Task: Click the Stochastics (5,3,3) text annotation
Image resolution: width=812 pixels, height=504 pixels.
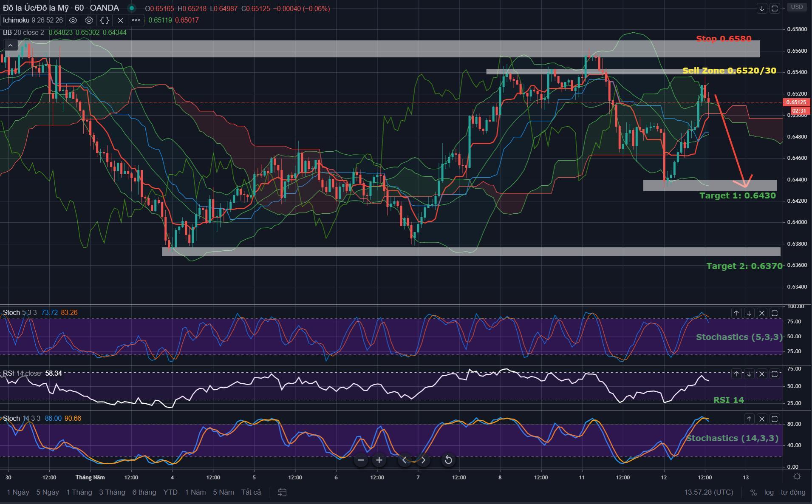Action: pyautogui.click(x=739, y=337)
